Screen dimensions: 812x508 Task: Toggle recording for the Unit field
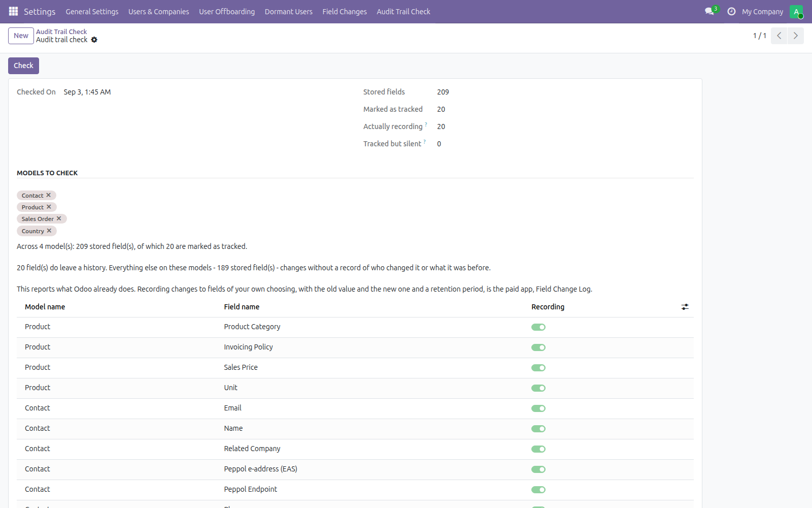(538, 388)
